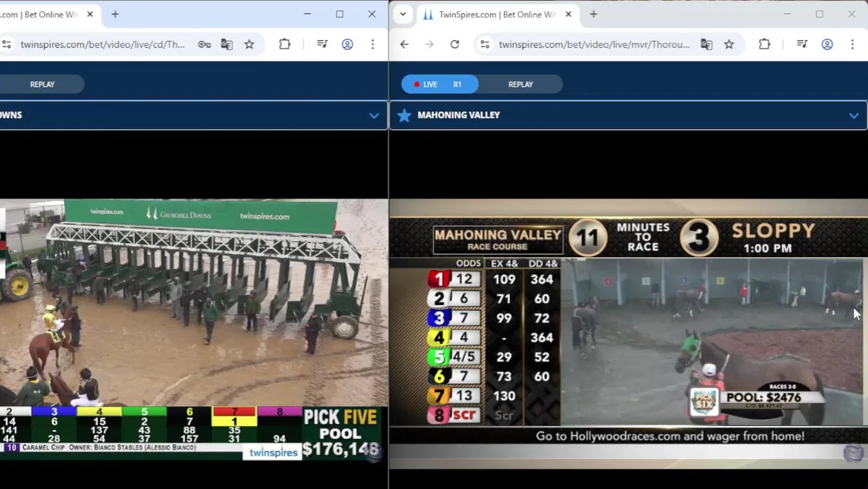Click the translate page icon in left window
This screenshot has height=489, width=868.
pos(227,45)
